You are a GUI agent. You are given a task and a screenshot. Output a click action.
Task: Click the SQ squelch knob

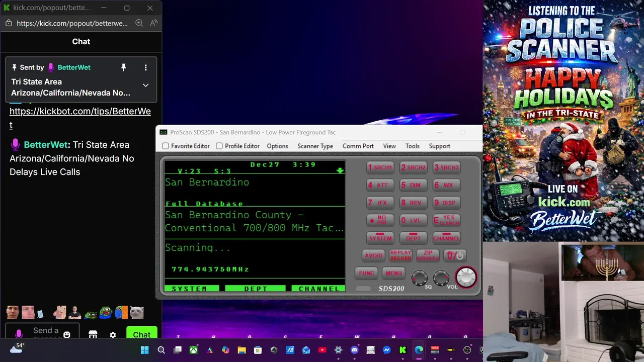pos(419,278)
